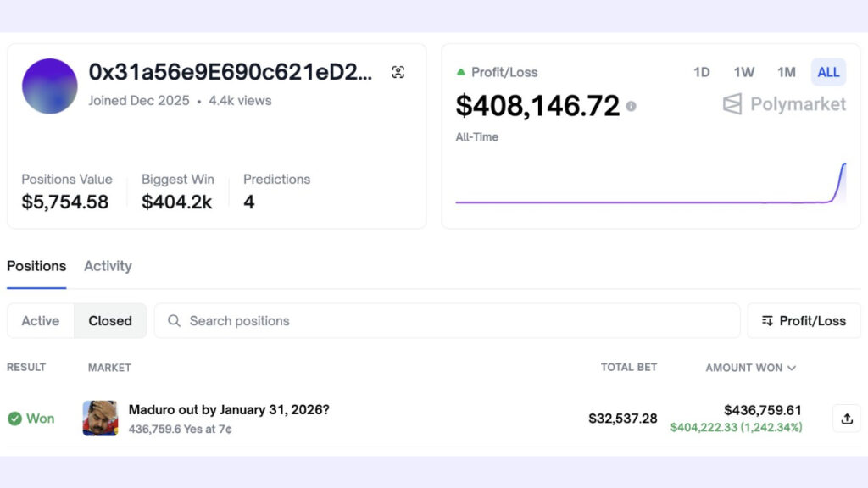The image size is (868, 488).
Task: Select the 1M time range
Action: point(787,72)
